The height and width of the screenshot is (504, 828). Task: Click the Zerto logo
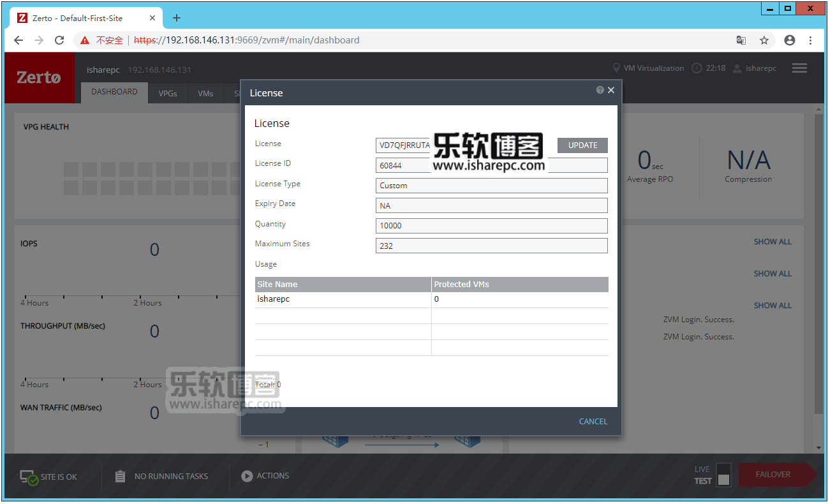point(40,78)
